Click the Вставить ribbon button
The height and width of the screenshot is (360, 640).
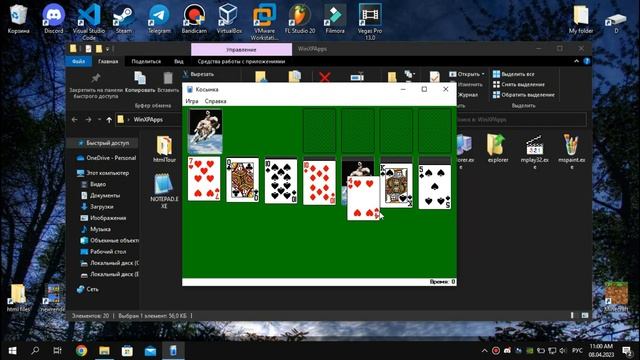(x=168, y=82)
